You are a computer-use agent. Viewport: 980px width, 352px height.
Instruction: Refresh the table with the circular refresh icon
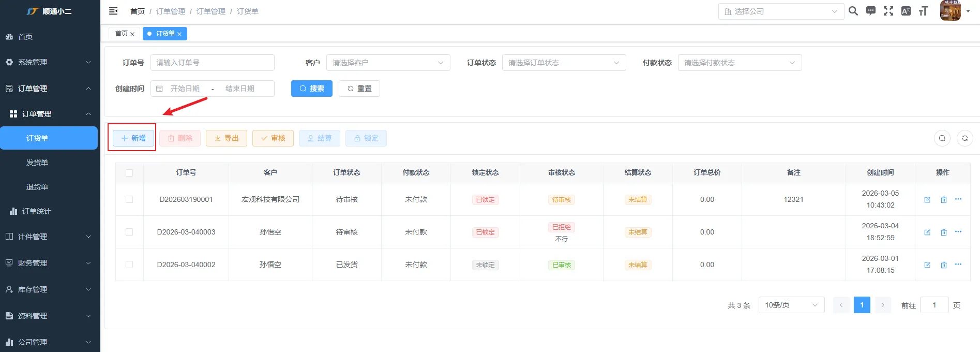965,138
